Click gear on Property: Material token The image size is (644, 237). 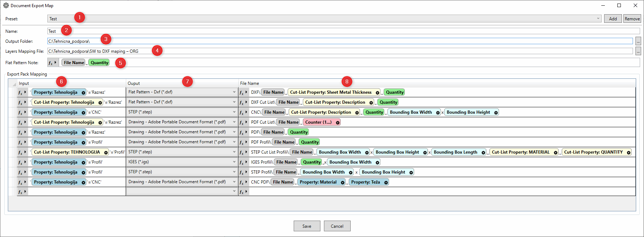(x=342, y=182)
